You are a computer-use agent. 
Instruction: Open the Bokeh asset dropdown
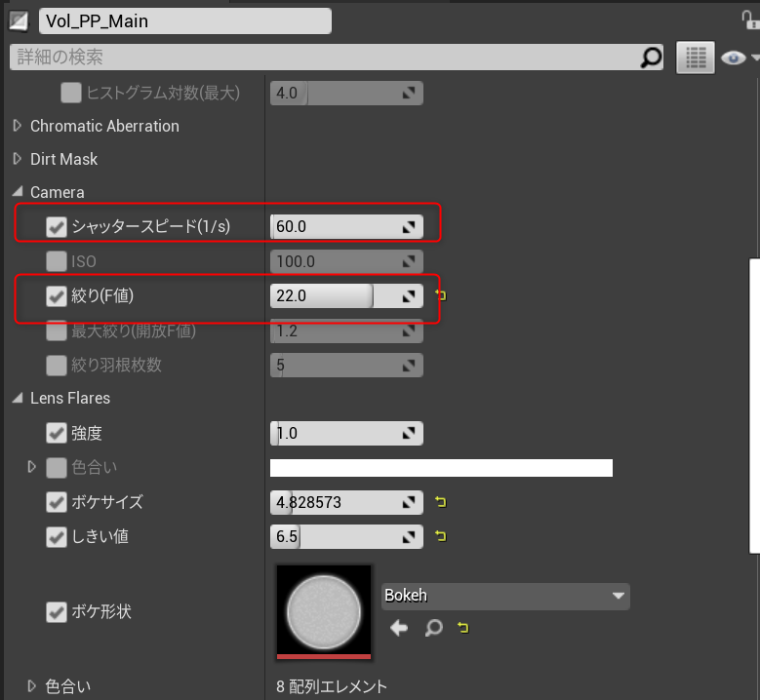pyautogui.click(x=505, y=596)
